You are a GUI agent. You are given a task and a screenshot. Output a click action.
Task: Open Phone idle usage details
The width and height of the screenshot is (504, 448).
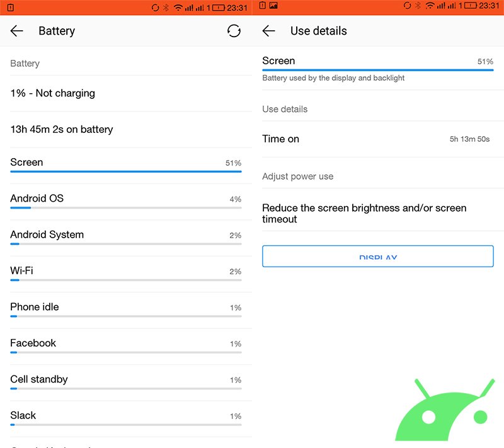click(x=126, y=311)
